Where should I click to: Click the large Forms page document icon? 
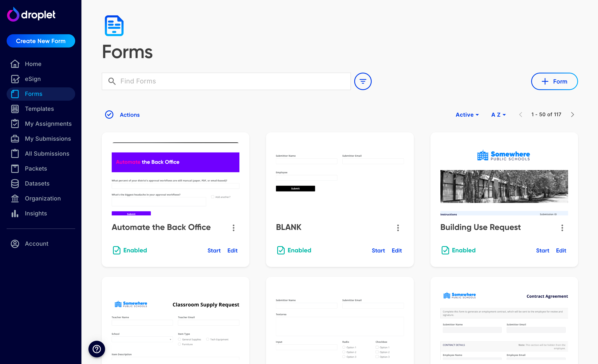pyautogui.click(x=114, y=26)
